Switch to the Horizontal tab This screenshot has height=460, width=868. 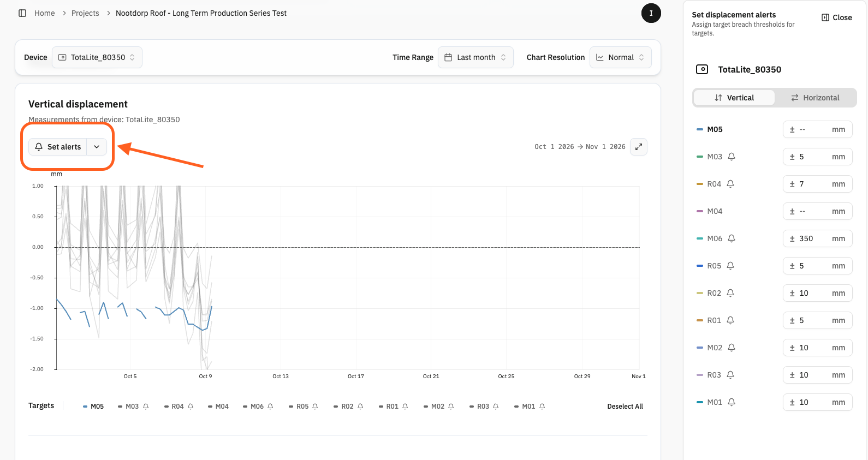[815, 98]
